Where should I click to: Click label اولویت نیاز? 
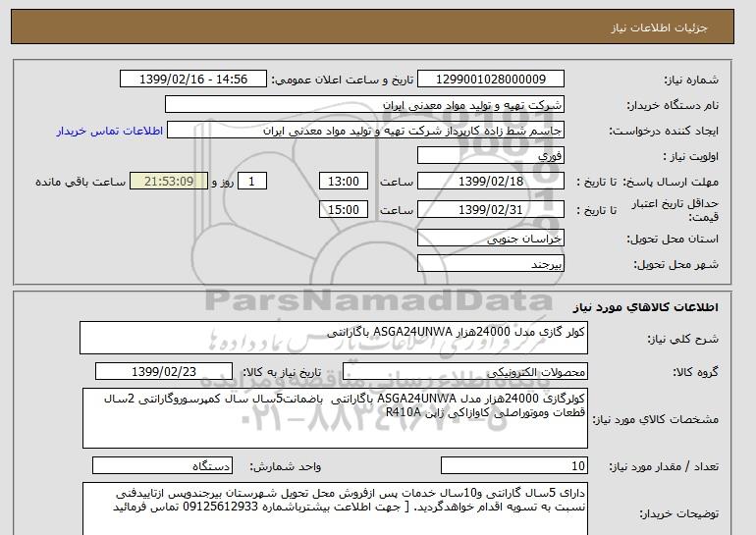(691, 157)
